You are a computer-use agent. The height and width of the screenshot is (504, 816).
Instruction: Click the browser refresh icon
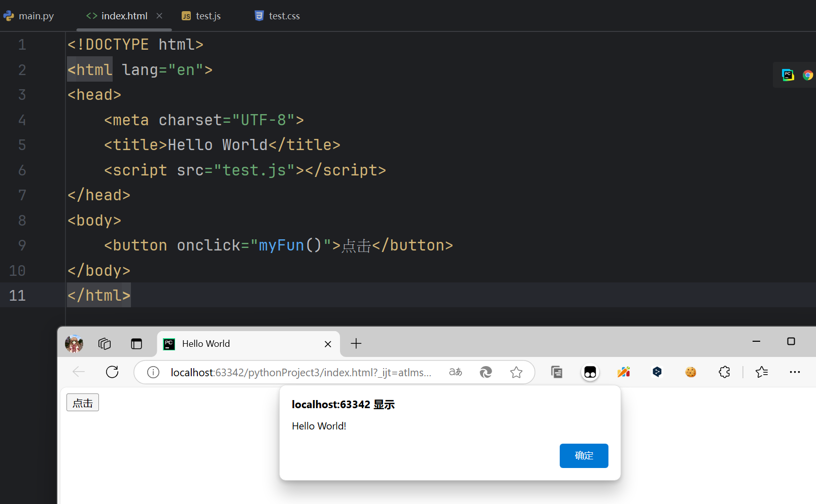point(112,372)
